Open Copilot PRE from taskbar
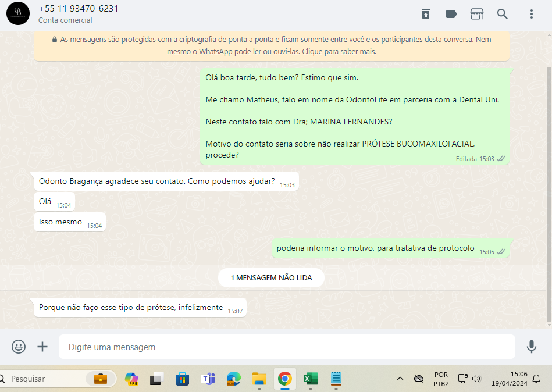 tap(131, 379)
